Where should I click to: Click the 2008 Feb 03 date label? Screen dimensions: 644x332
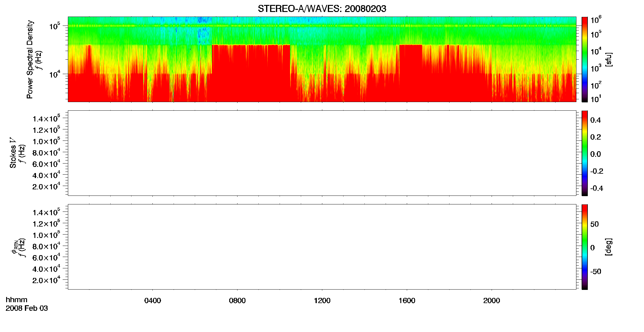pos(27,308)
